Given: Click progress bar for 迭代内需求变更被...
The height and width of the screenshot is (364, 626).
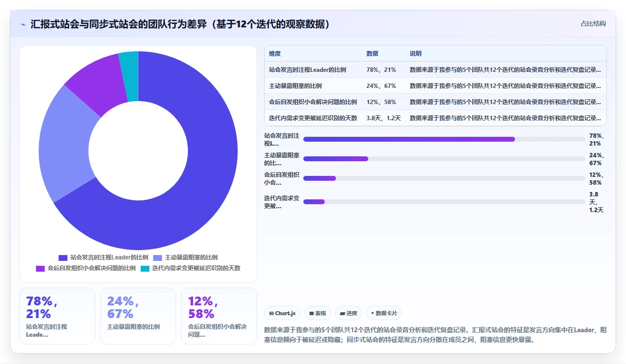Looking at the screenshot, I should tap(444, 202).
